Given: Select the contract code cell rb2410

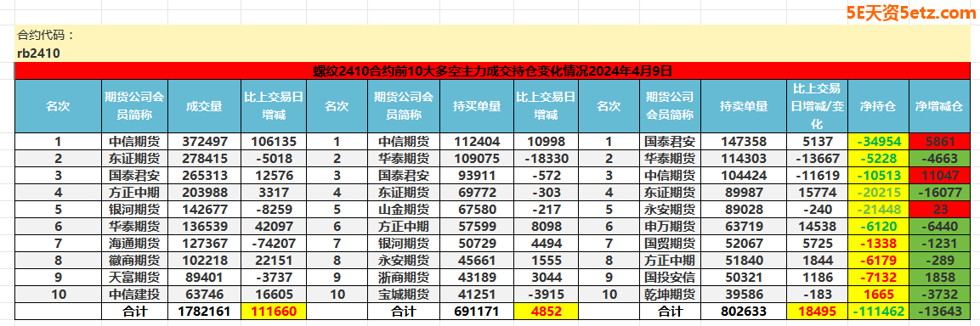Looking at the screenshot, I should coord(39,53).
